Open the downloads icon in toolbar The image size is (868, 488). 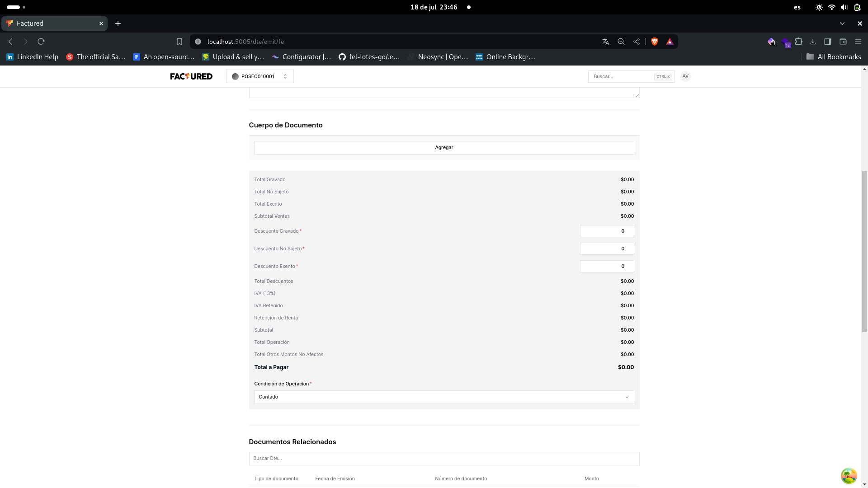tap(813, 42)
